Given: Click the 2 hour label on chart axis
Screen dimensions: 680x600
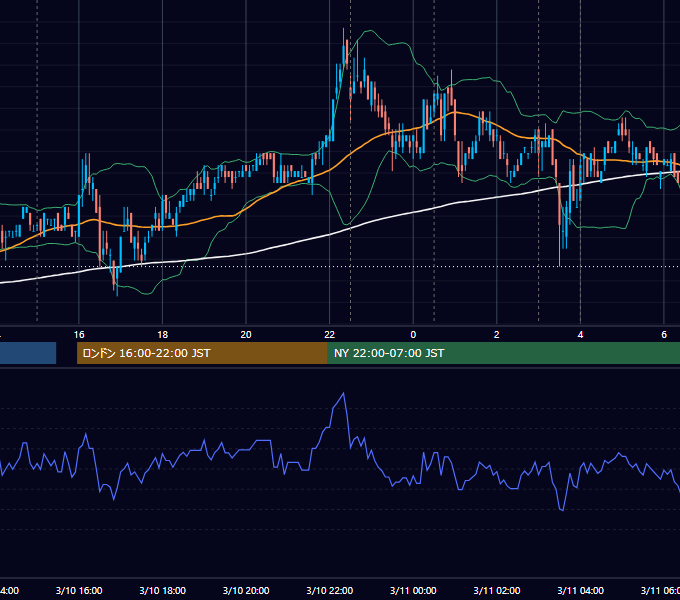Looking at the screenshot, I should coord(497,335).
